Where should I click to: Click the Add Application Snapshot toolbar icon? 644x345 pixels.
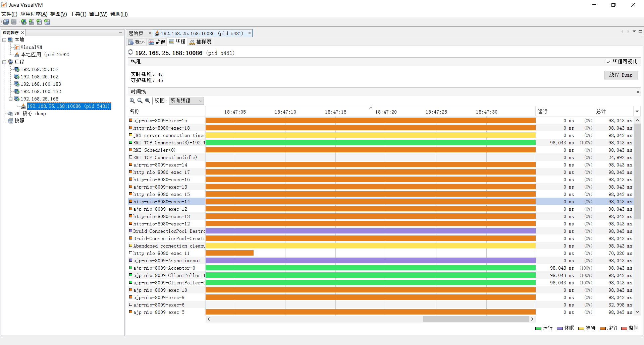tap(47, 22)
